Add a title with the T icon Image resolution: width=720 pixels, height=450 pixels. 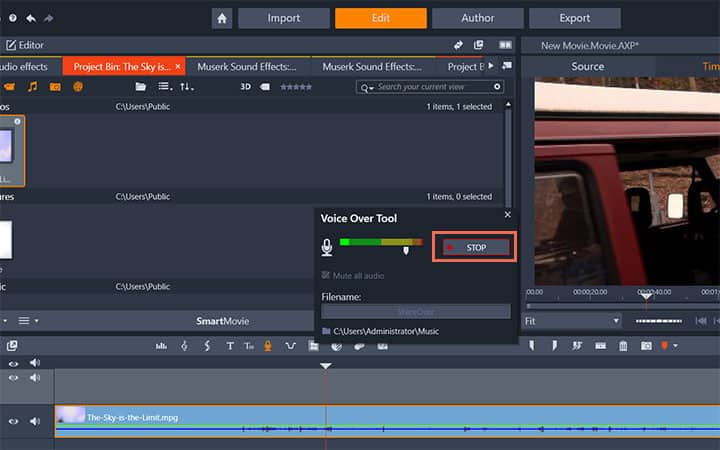point(230,346)
